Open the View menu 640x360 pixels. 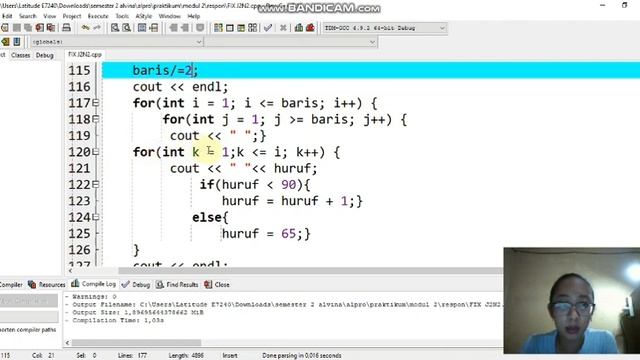coord(49,16)
